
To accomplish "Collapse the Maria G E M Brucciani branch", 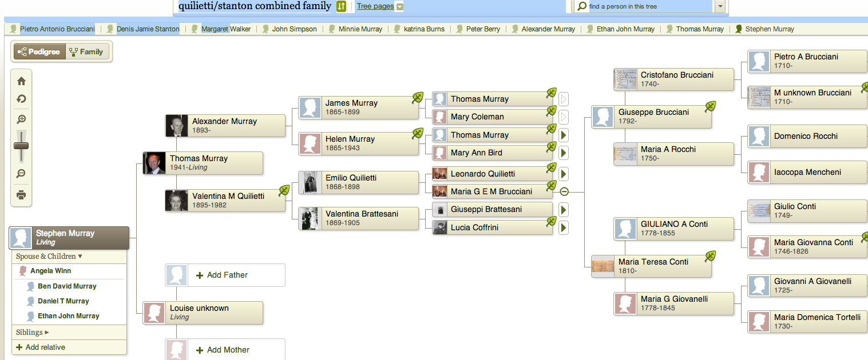I will (x=564, y=191).
